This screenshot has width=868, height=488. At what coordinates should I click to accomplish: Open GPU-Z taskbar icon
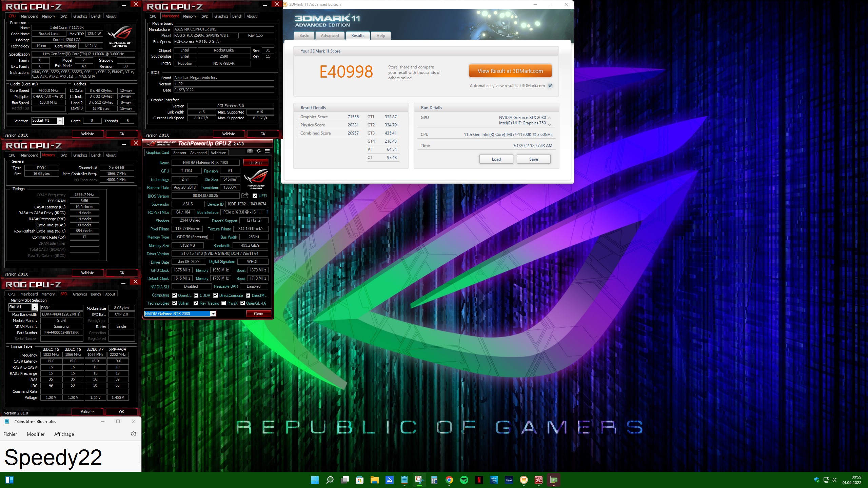click(x=554, y=480)
